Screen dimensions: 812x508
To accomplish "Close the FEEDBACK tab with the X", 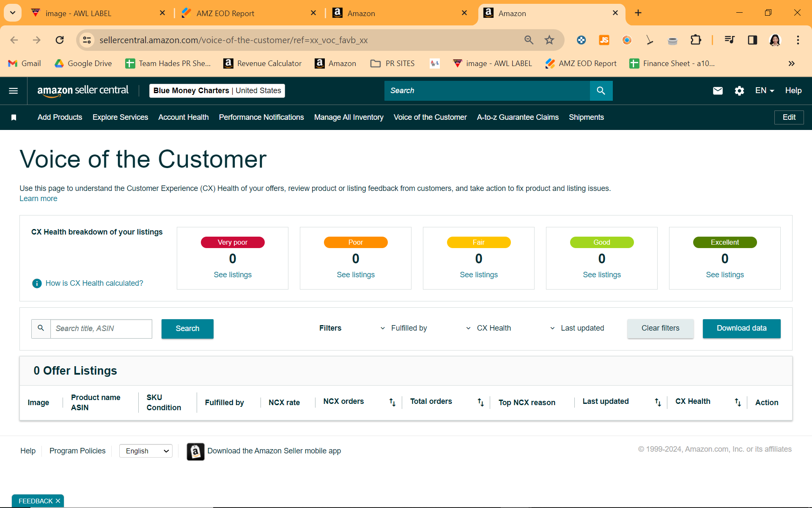I will (58, 501).
